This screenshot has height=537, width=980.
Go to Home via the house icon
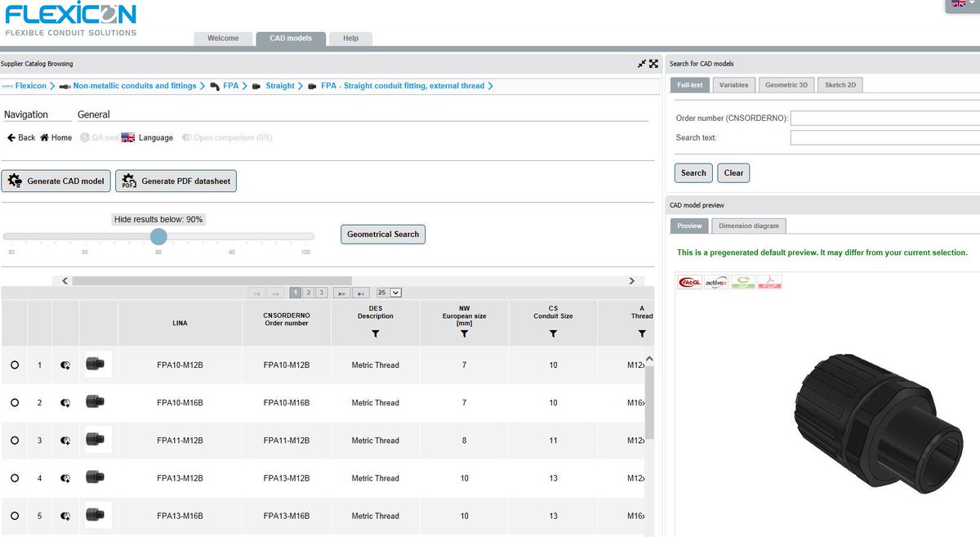[x=45, y=137]
